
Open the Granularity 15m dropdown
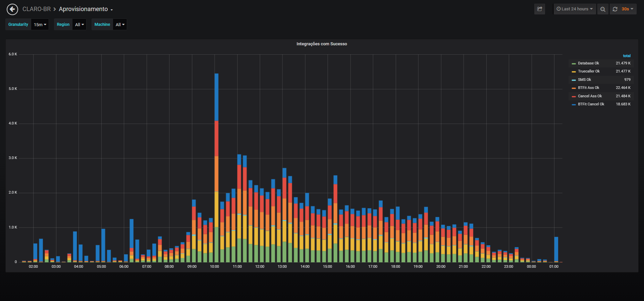pyautogui.click(x=40, y=24)
